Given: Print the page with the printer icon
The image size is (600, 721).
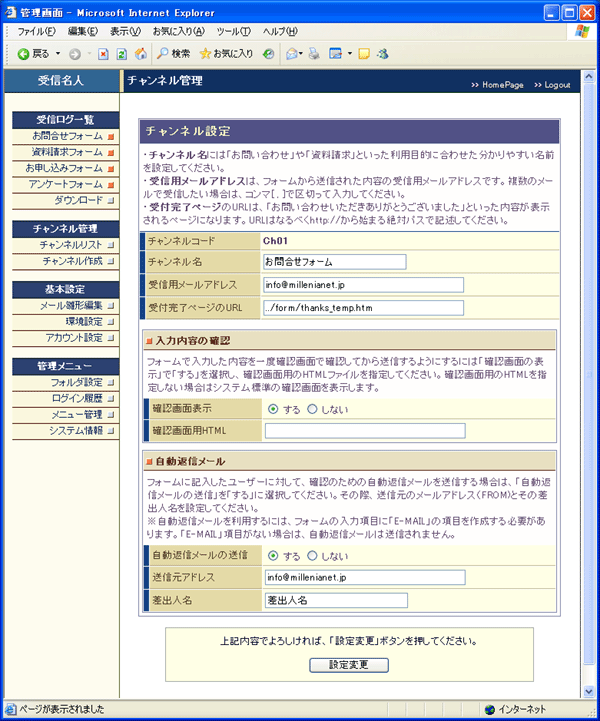Looking at the screenshot, I should (x=314, y=54).
